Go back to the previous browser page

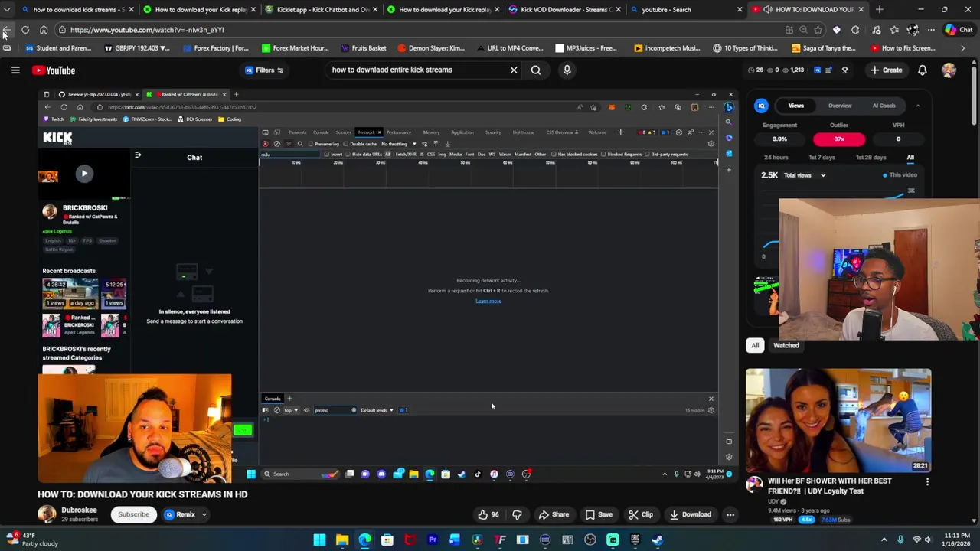6,30
